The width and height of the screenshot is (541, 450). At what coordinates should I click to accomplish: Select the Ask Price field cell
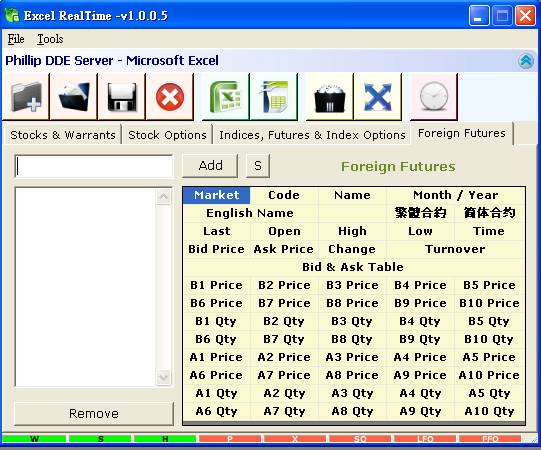[284, 249]
